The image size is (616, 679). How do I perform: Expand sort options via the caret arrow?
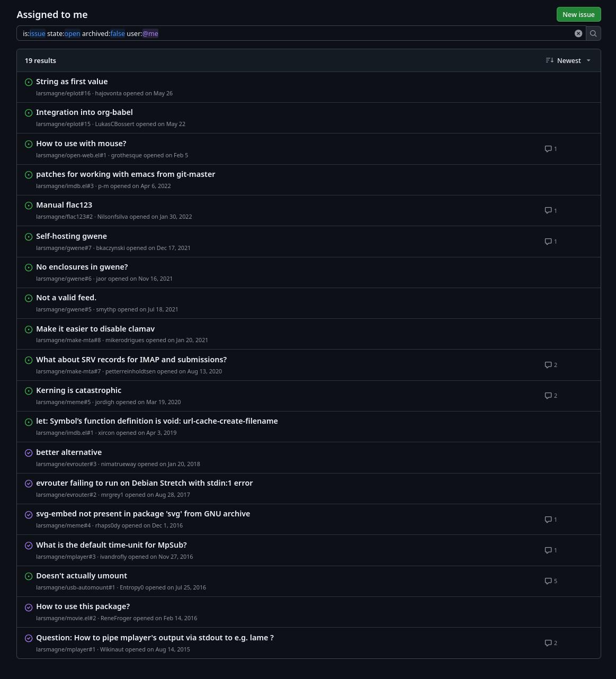point(588,60)
